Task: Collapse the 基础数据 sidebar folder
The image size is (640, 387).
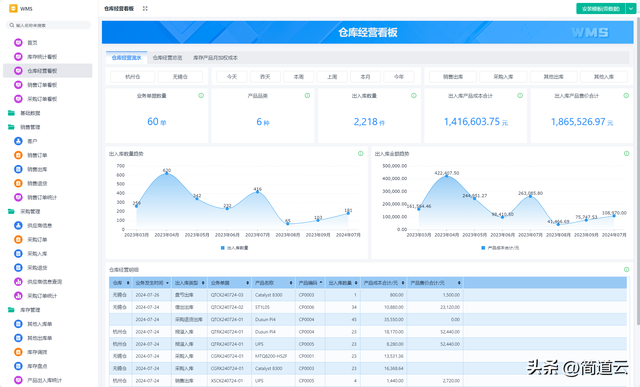Action: coord(11,113)
